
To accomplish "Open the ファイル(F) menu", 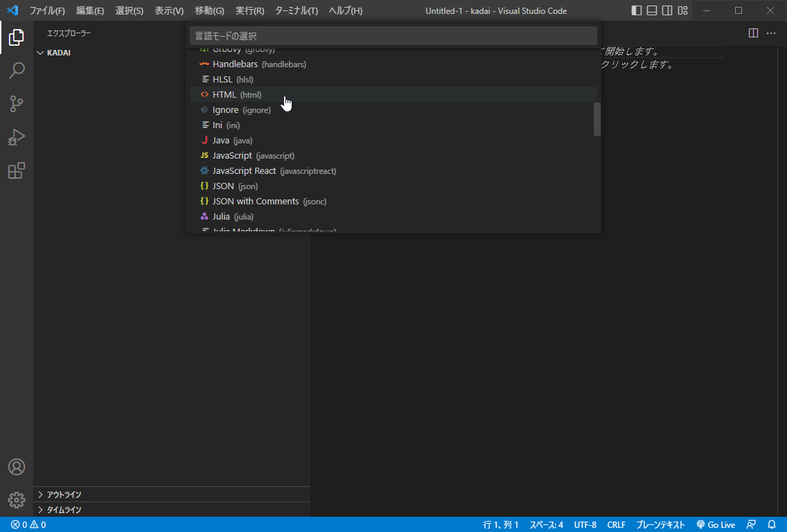I will [47, 11].
